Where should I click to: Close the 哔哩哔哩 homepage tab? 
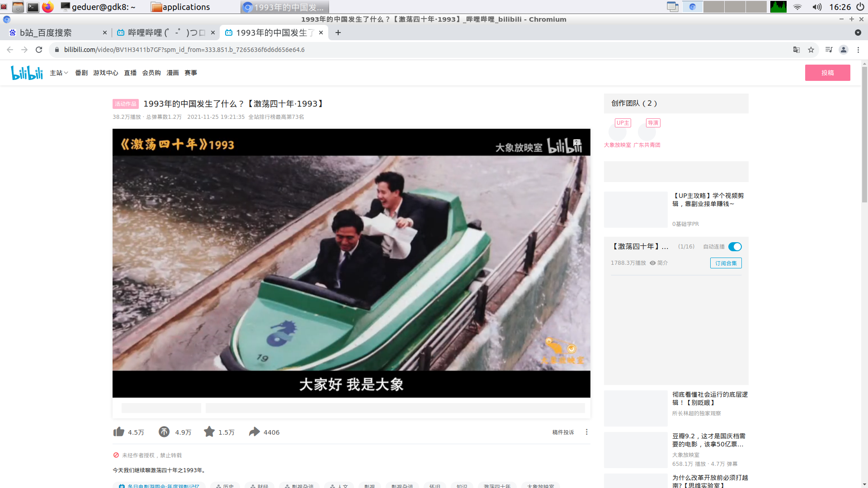pos(213,33)
